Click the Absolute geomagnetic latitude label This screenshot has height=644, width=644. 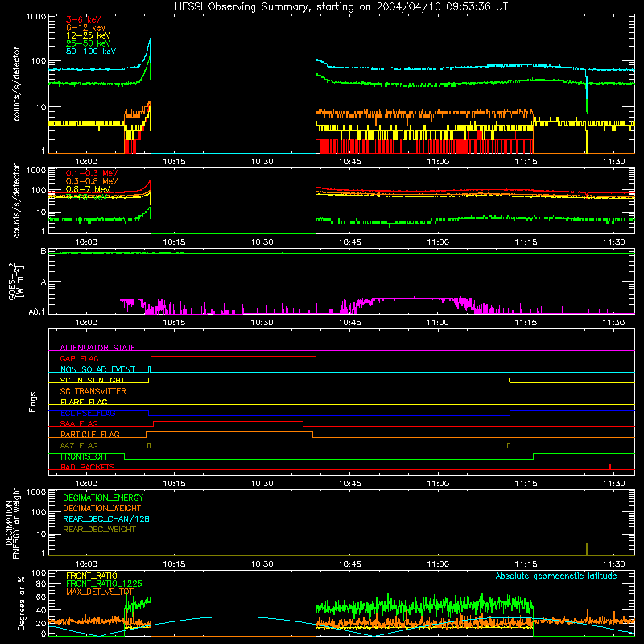[556, 576]
